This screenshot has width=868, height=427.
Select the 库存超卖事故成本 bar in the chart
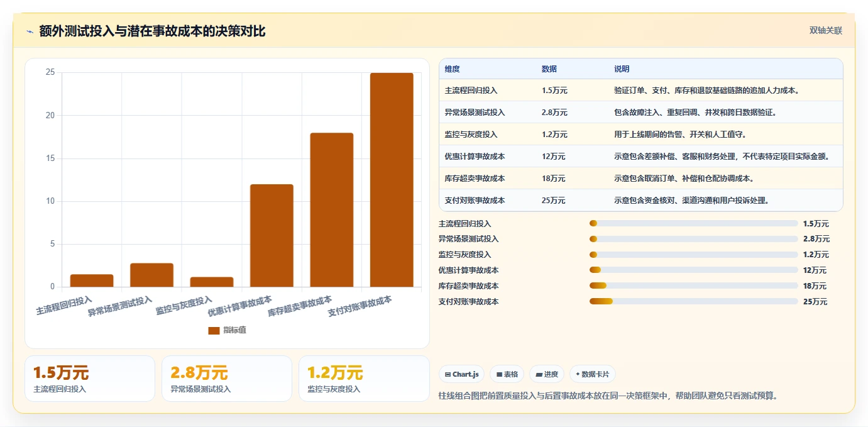tap(332, 209)
